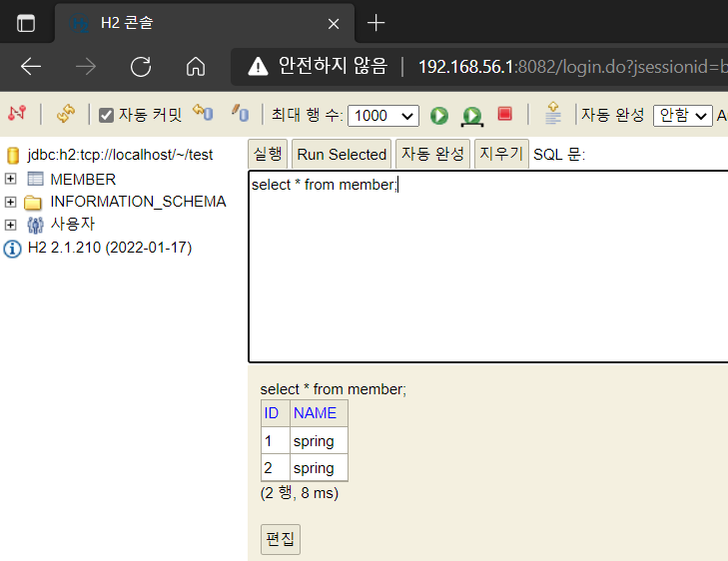Click the (2 행, 8 ms) result text
This screenshot has height=561, width=728.
[x=300, y=493]
